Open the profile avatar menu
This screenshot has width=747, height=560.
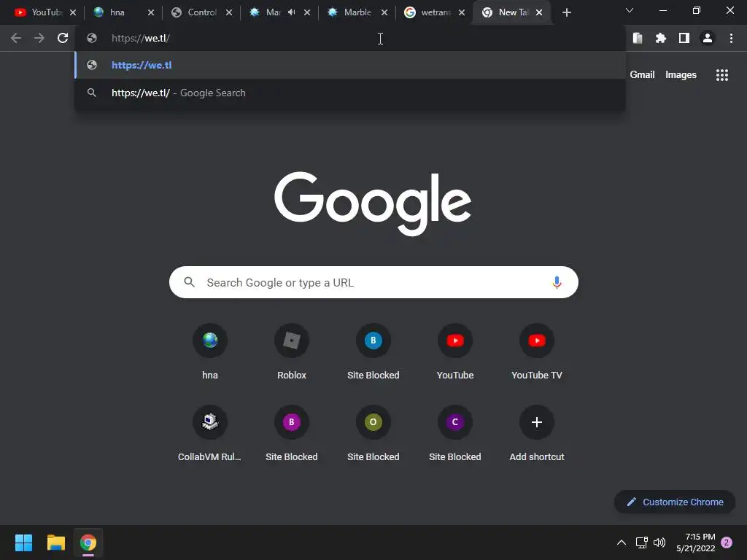click(x=708, y=38)
